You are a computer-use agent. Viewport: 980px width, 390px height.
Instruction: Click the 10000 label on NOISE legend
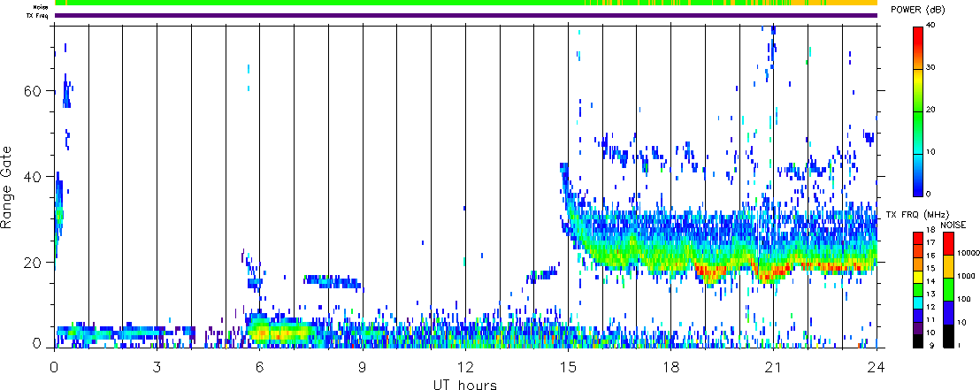[969, 253]
